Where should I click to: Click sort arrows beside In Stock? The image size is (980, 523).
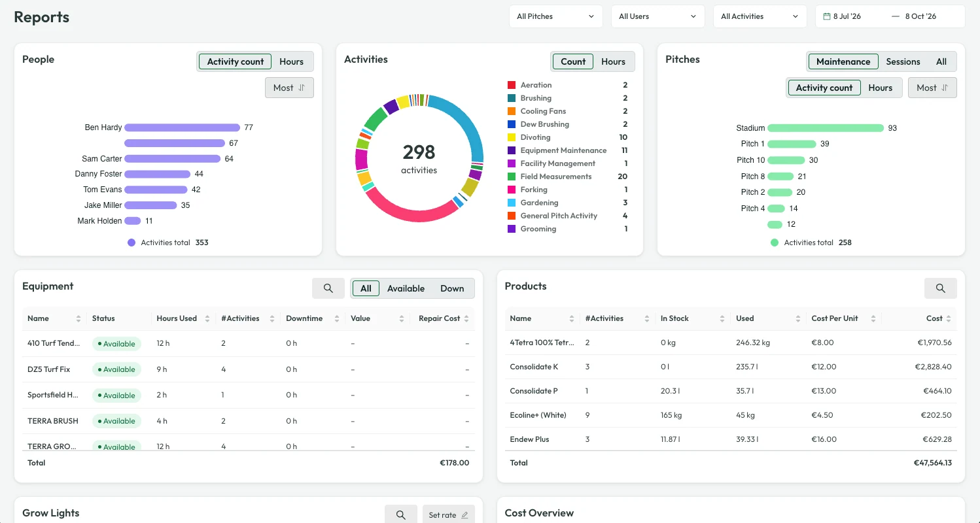click(722, 318)
